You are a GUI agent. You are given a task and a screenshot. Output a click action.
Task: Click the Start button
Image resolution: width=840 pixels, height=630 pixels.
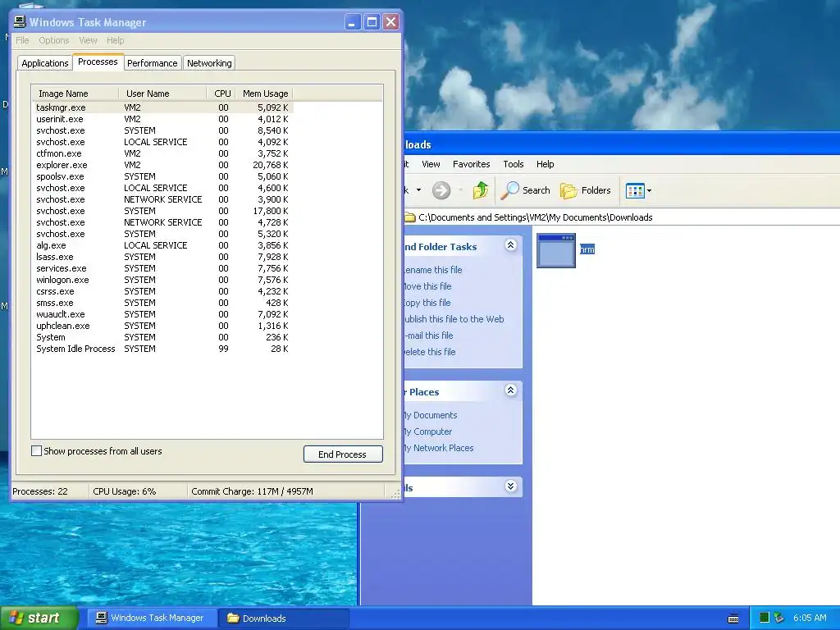point(39,618)
